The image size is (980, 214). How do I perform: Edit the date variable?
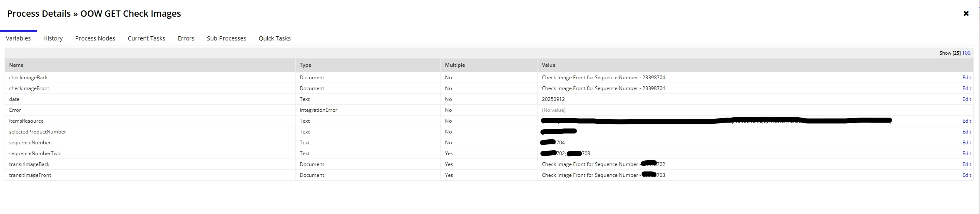tap(967, 99)
